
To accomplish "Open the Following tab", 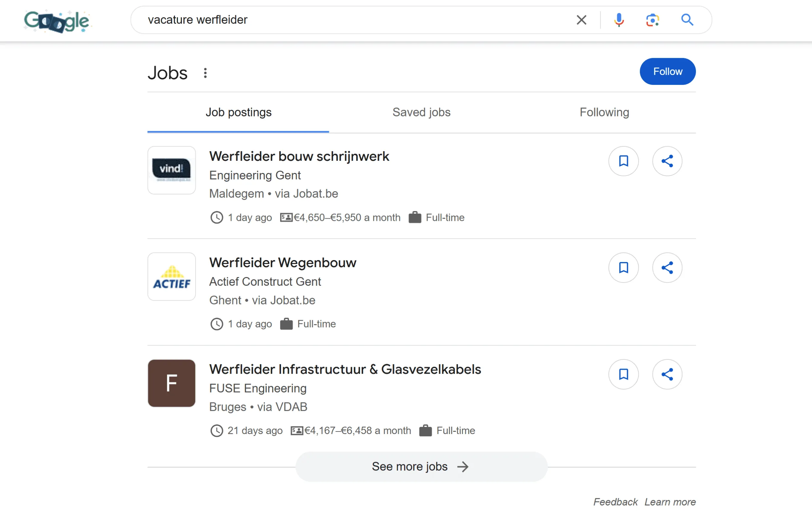I will point(604,112).
